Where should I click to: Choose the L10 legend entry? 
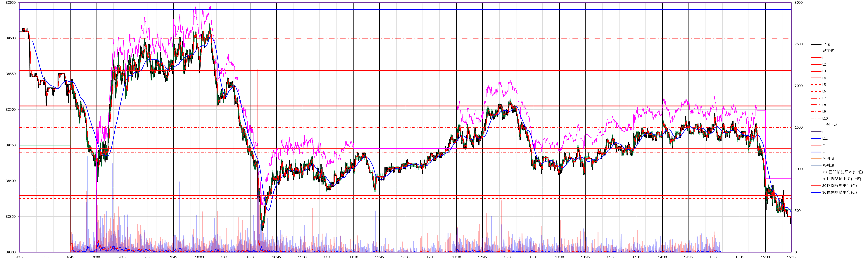(x=819, y=118)
